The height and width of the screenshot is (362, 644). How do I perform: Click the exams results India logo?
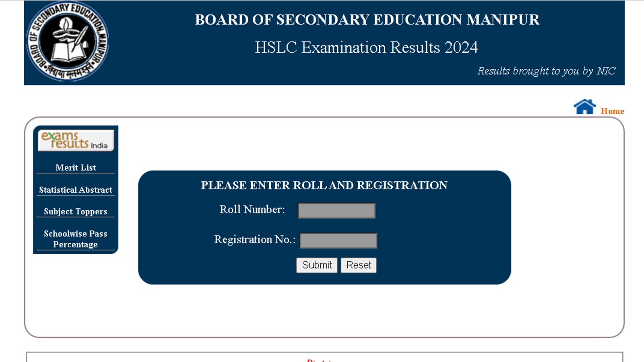(75, 140)
